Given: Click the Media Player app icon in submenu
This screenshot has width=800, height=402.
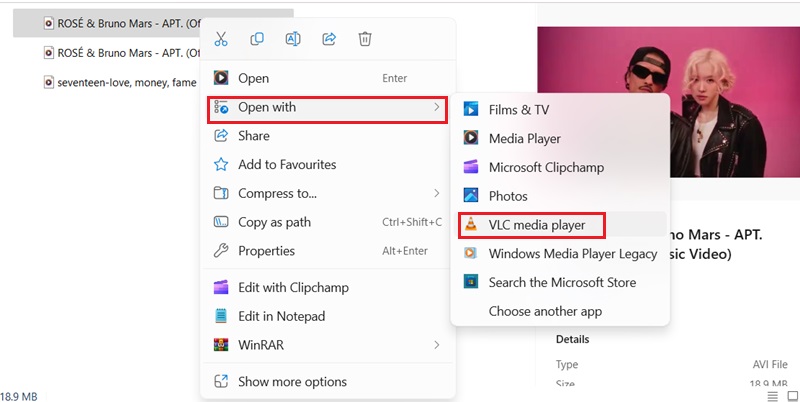Looking at the screenshot, I should coord(471,138).
